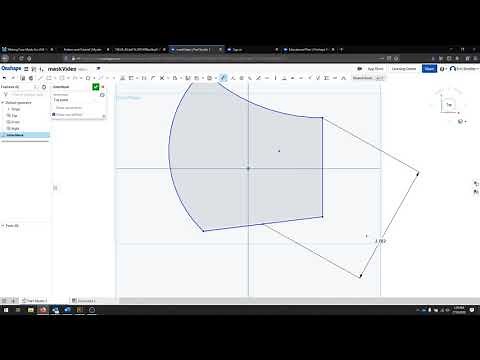The height and width of the screenshot is (360, 480).
Task: Select the Spline sketch tool
Action: point(101,78)
